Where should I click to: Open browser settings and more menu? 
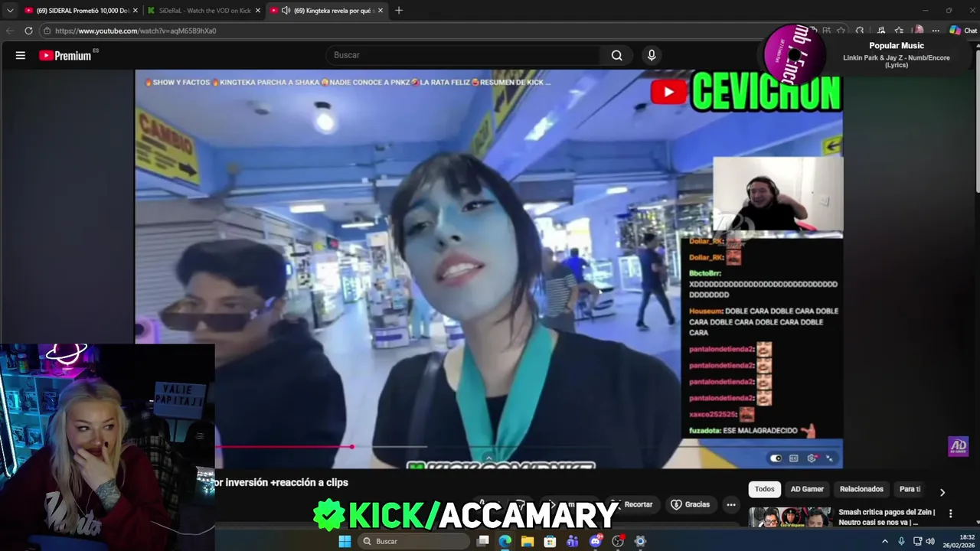pos(936,31)
